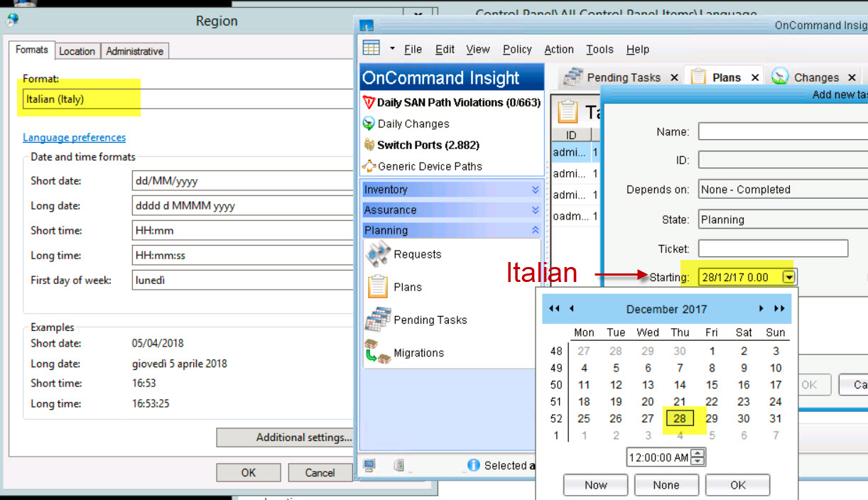Switch to the Administrative tab in Region
The height and width of the screenshot is (500, 868).
click(x=134, y=51)
